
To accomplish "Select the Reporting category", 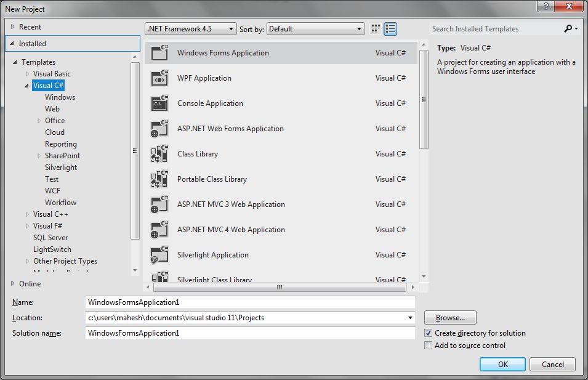I will [61, 144].
